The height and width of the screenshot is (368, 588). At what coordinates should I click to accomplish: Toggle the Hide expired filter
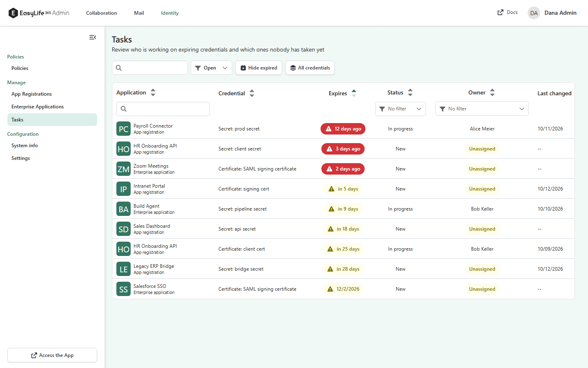258,68
